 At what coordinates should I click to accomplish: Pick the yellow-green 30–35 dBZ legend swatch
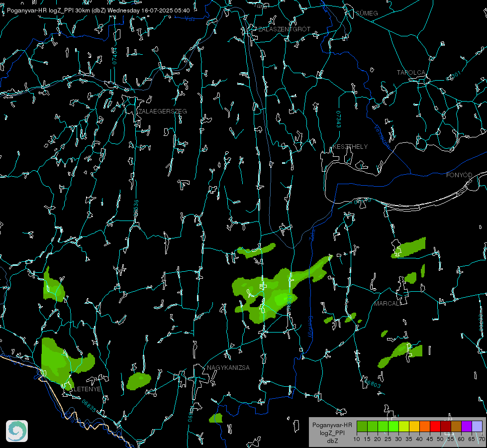(404, 426)
